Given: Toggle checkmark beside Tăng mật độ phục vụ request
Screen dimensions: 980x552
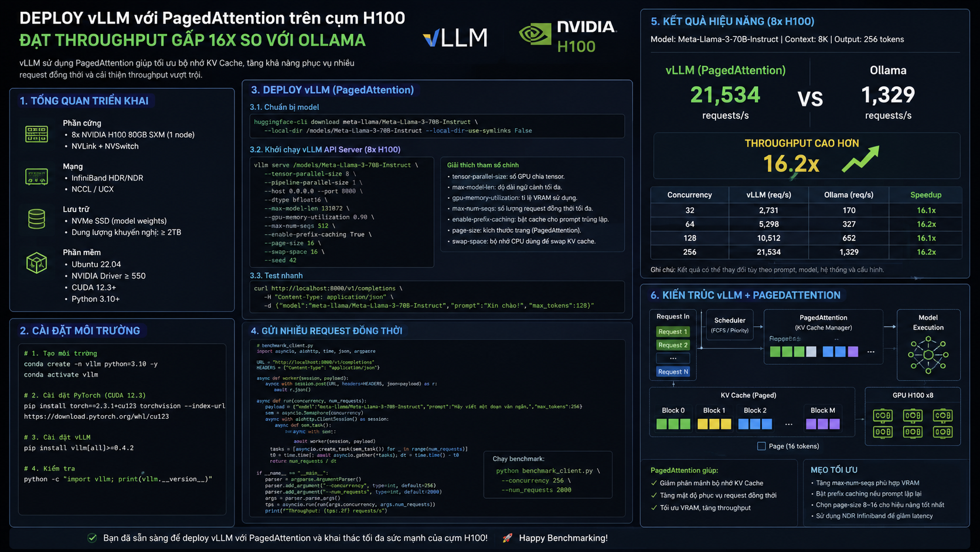Looking at the screenshot, I should (654, 496).
